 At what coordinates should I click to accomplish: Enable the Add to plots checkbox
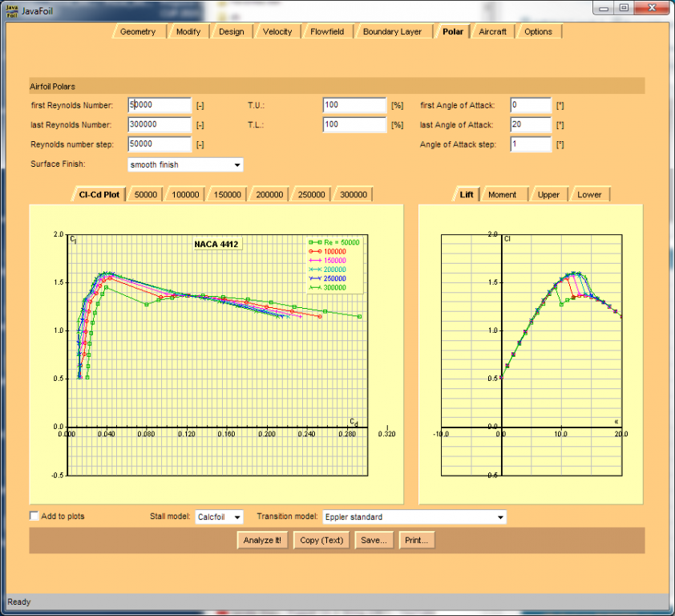coord(34,517)
